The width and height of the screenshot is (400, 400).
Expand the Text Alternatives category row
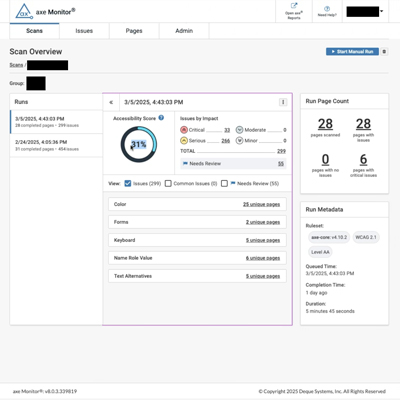[x=197, y=276]
